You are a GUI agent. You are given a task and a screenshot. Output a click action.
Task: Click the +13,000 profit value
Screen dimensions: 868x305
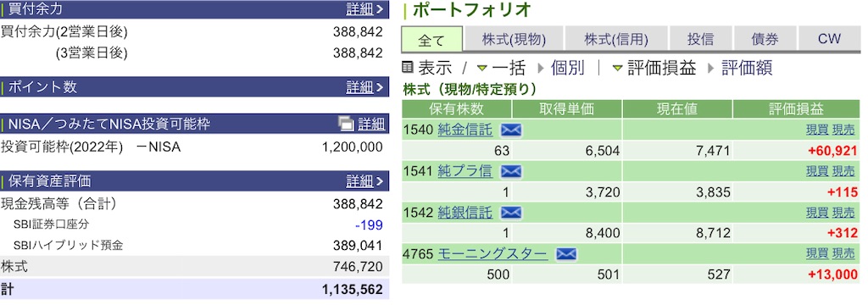tap(833, 274)
